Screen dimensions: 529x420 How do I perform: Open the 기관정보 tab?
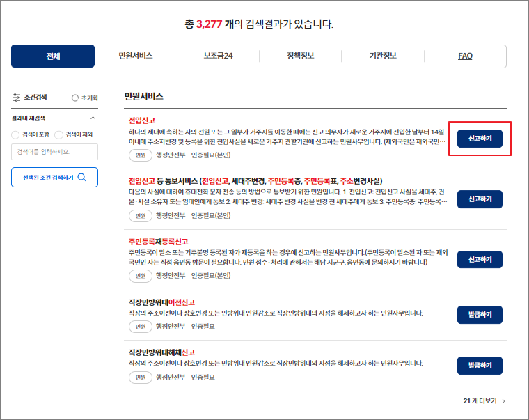coord(383,56)
